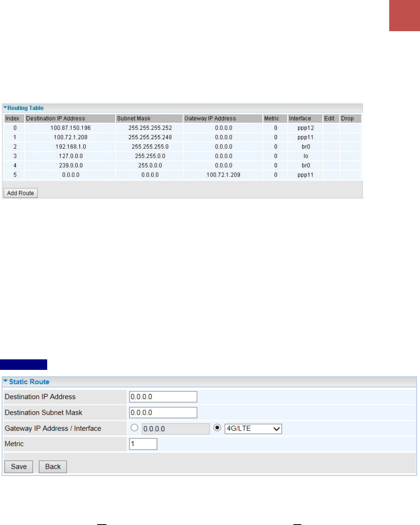Click the Gateway IP Address / Interface label
Viewport: 420px width, 525px height.
53,428
